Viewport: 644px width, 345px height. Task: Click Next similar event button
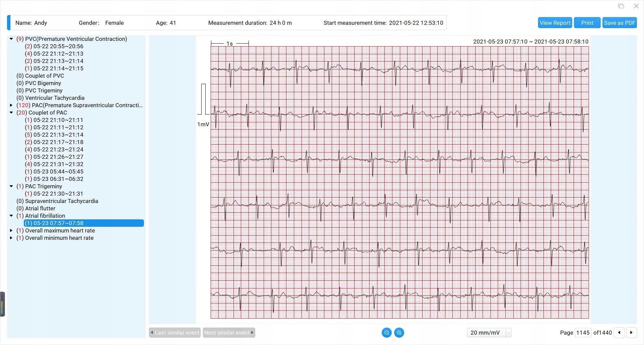pos(229,333)
